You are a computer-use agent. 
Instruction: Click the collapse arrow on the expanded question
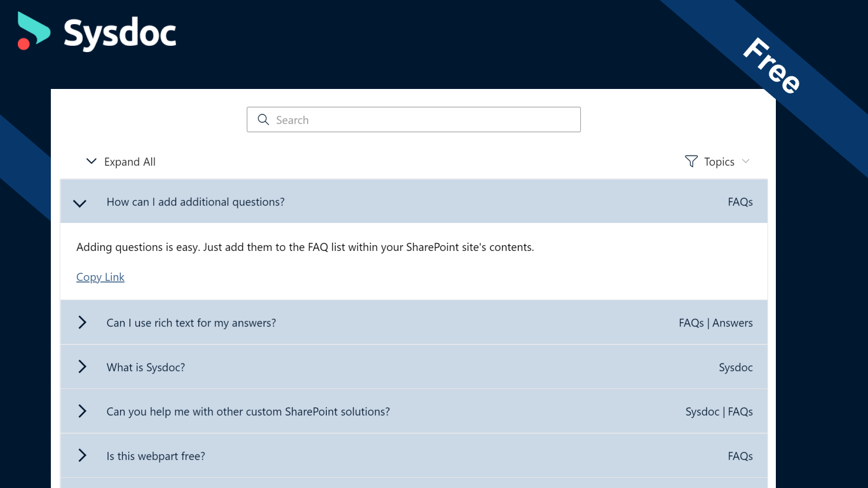click(x=79, y=203)
